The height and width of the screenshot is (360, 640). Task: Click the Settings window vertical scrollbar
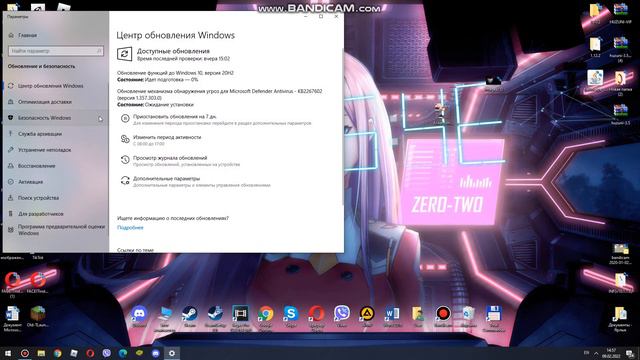click(x=342, y=127)
